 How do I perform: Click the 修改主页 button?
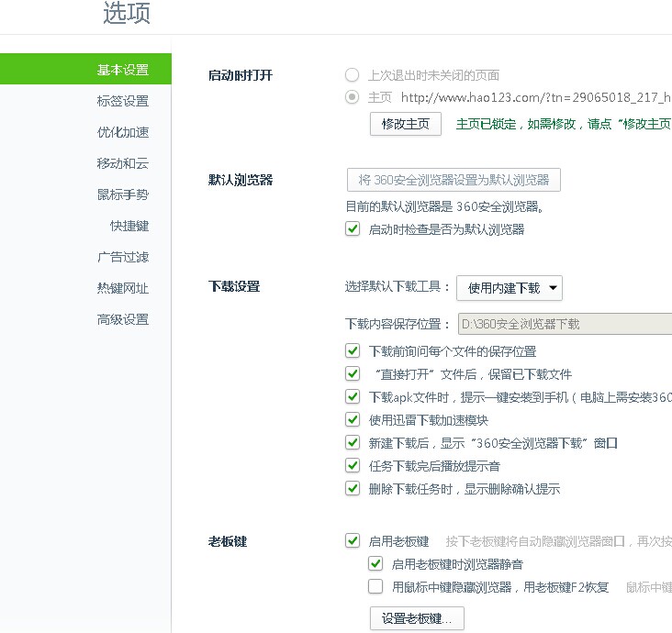click(405, 124)
